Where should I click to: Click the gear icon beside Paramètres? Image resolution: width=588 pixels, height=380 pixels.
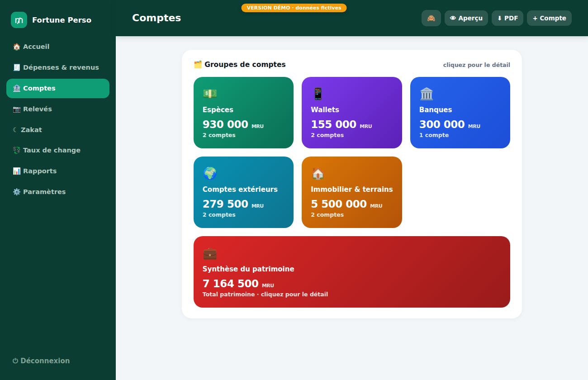point(17,192)
